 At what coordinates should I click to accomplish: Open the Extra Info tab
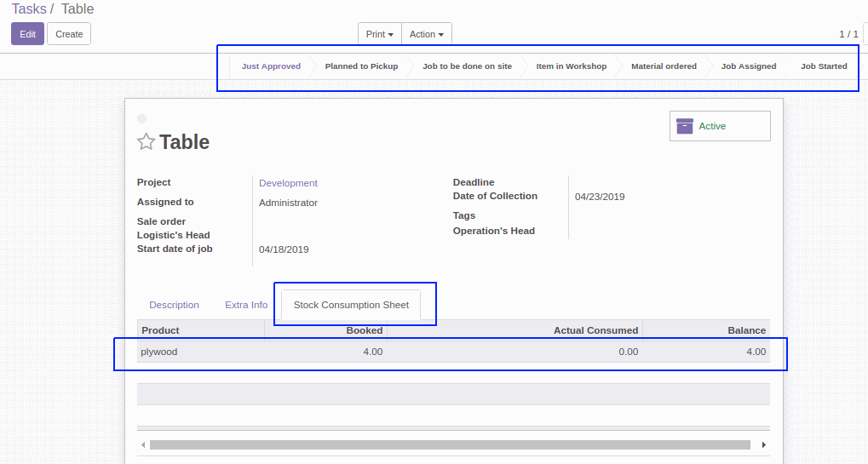pos(246,305)
